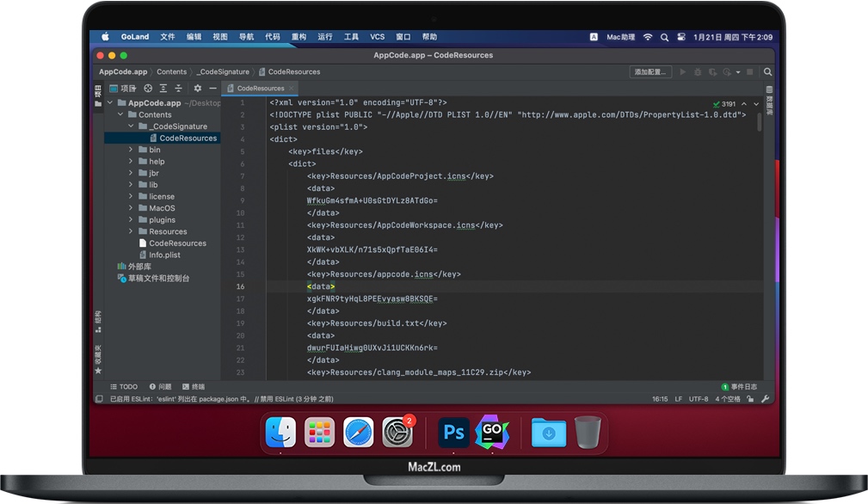Image resolution: width=868 pixels, height=504 pixels.
Task: Click the Debug bug icon in toolbar
Action: 698,72
